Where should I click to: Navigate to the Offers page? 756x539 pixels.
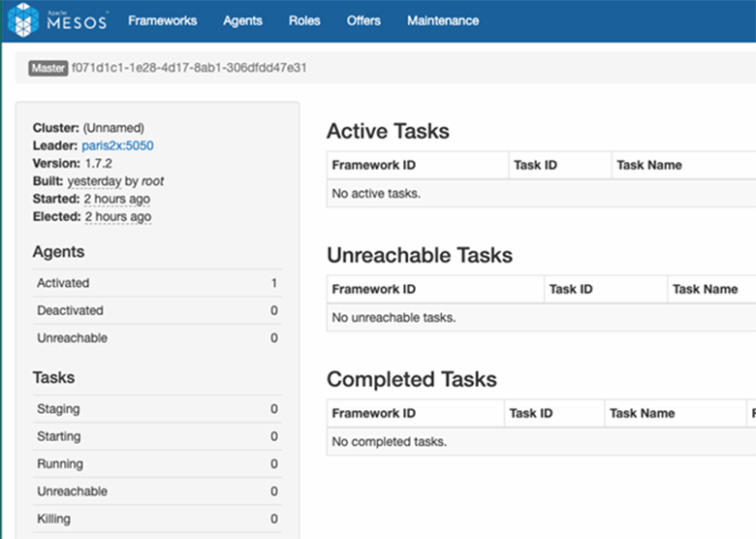click(x=363, y=20)
